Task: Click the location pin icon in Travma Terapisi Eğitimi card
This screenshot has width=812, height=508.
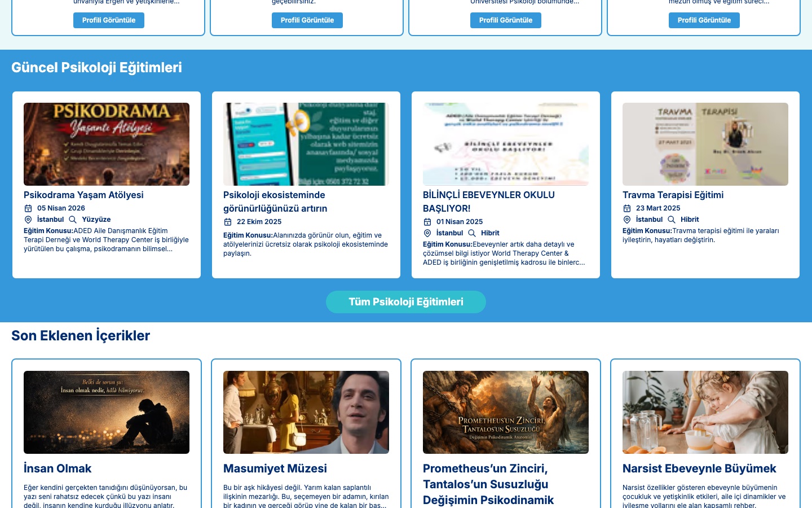Action: [x=627, y=220]
